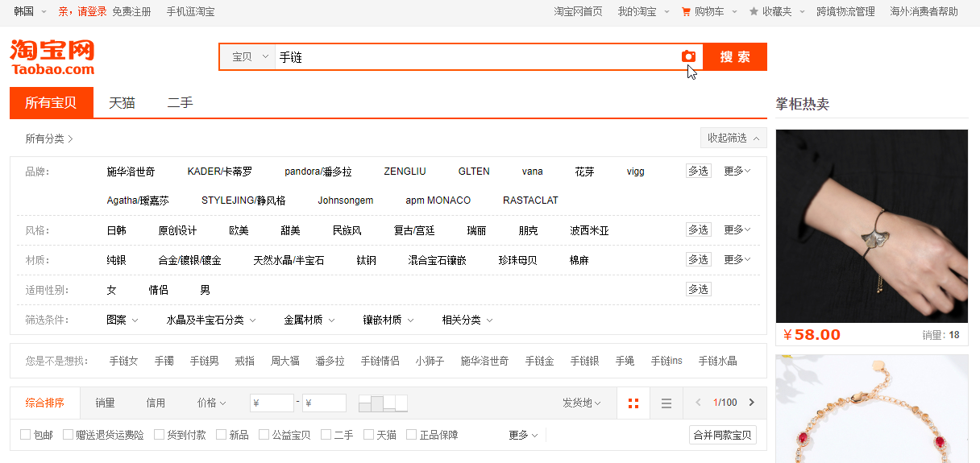
Task: Open the 镶嵌材质 filter dropdown
Action: click(388, 320)
